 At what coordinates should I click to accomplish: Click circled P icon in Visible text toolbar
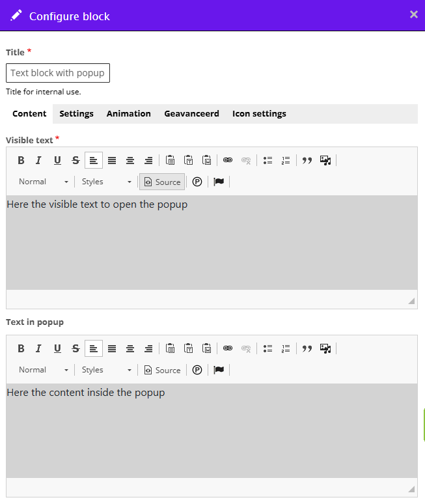pos(197,182)
